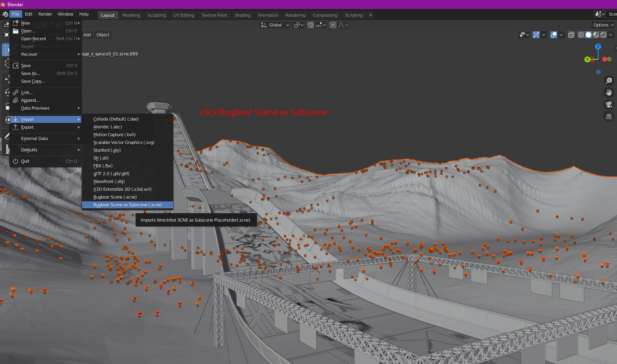Choose FBX (.fbx) import

(x=128, y=166)
